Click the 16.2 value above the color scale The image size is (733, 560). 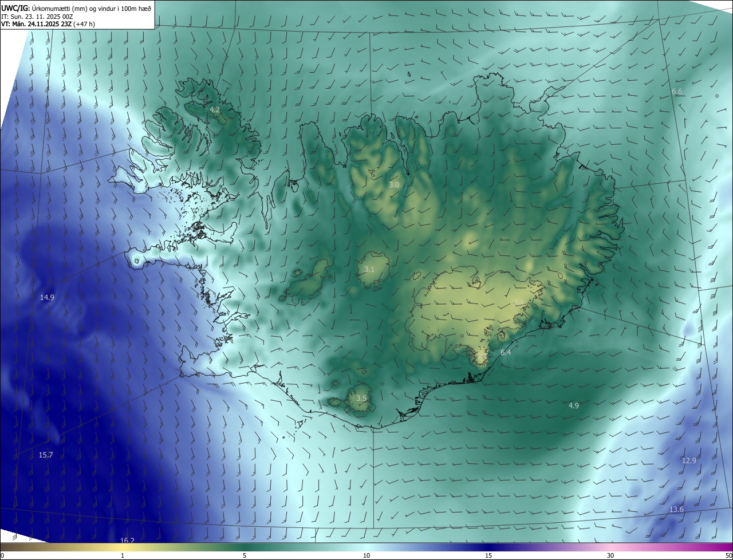pos(127,540)
